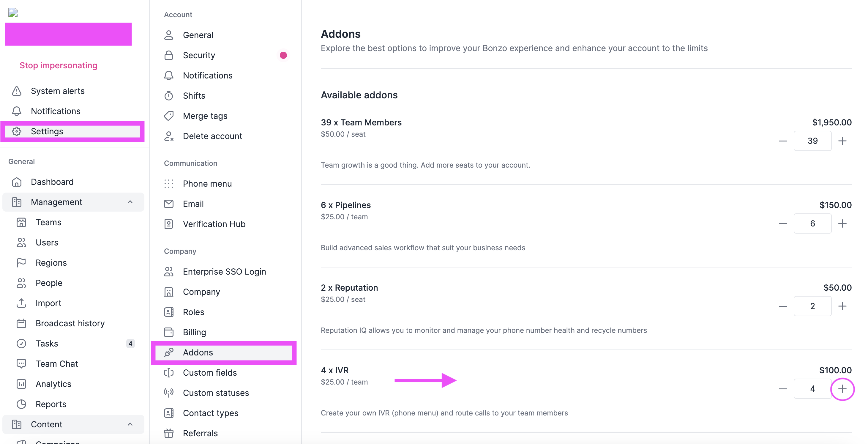Navigate to Broadcast history
This screenshot has width=868, height=444.
(70, 323)
